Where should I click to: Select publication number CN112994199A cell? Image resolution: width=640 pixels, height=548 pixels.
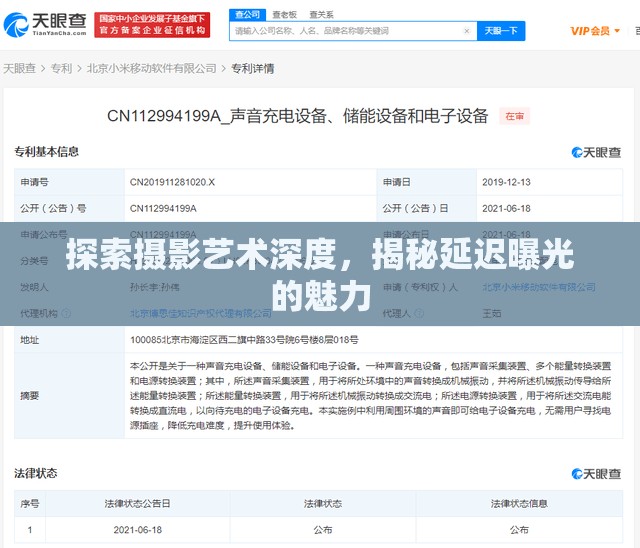[x=163, y=209]
